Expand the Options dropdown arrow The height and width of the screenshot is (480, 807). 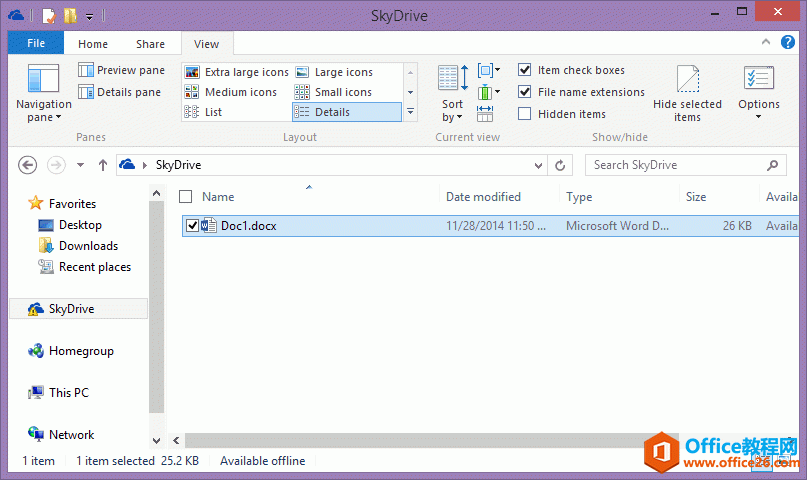point(759,117)
